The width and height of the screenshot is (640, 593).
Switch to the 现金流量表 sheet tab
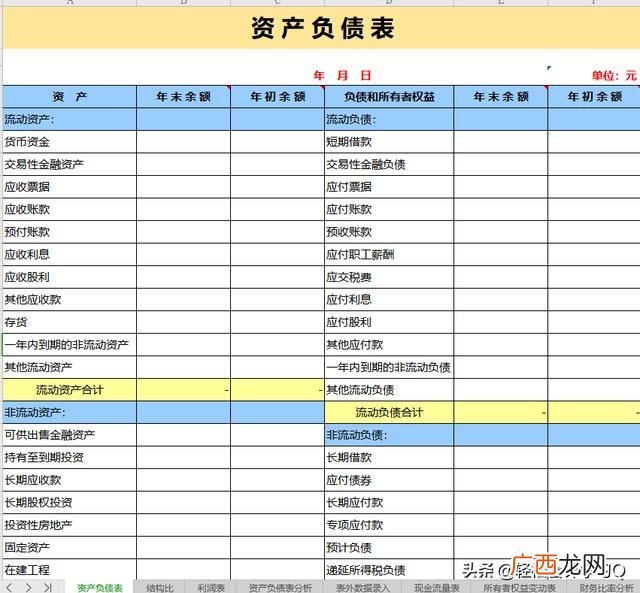[x=437, y=588]
